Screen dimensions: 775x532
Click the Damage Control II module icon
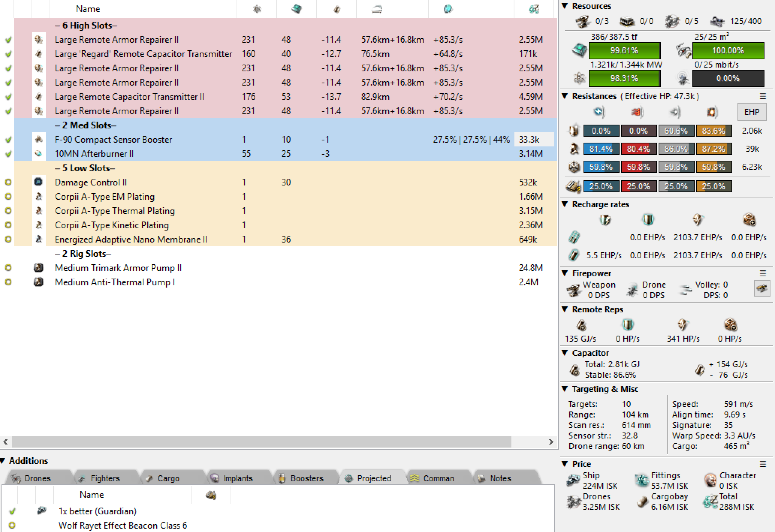[38, 182]
